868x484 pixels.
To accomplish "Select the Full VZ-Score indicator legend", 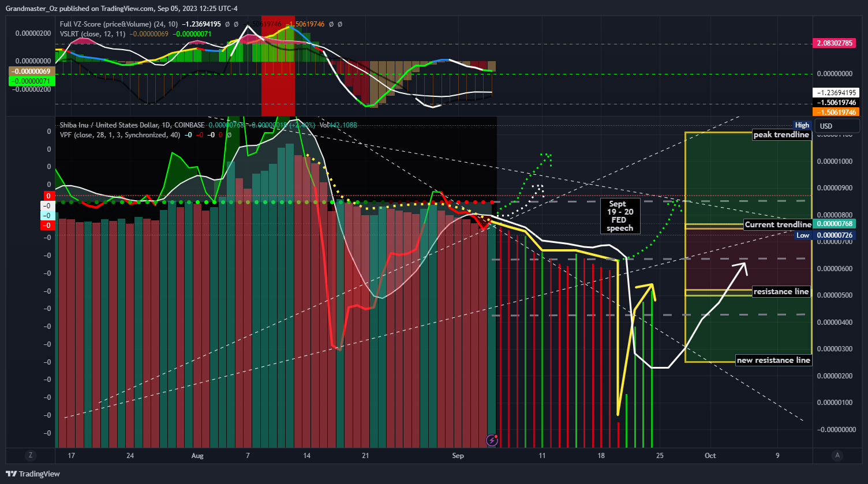I will (x=119, y=24).
